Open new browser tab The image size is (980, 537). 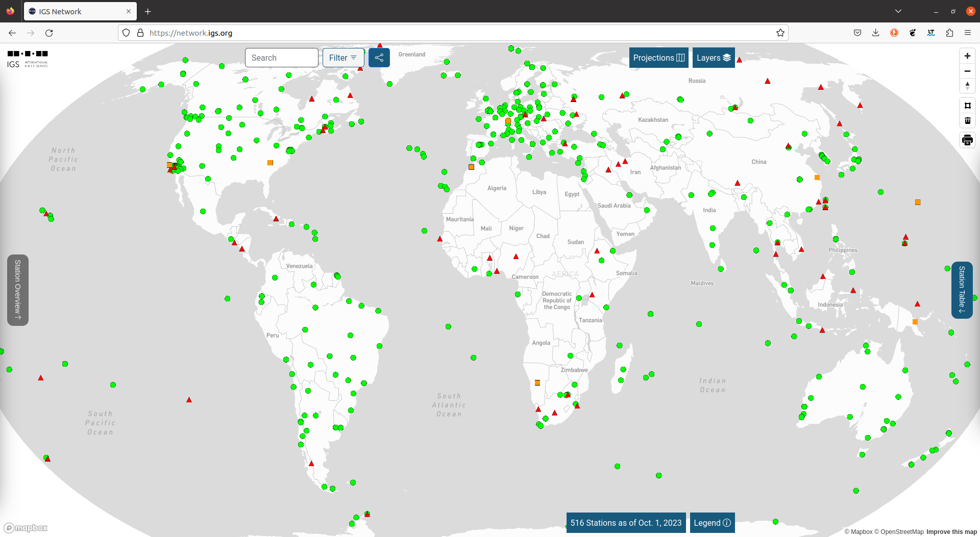(x=148, y=11)
